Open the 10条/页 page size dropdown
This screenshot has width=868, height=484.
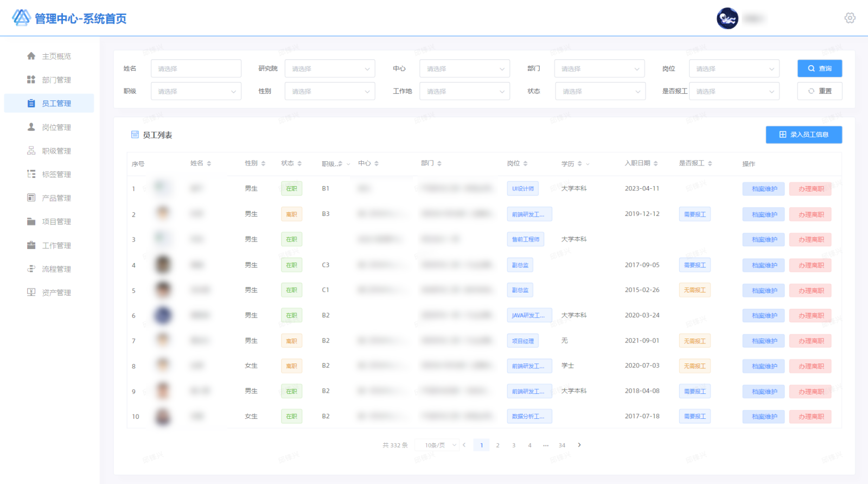437,445
